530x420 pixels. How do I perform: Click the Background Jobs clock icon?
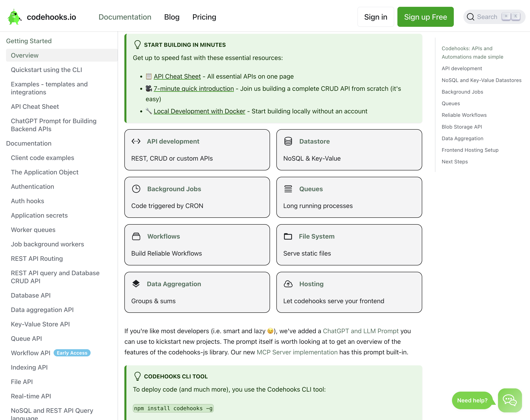pyautogui.click(x=136, y=189)
